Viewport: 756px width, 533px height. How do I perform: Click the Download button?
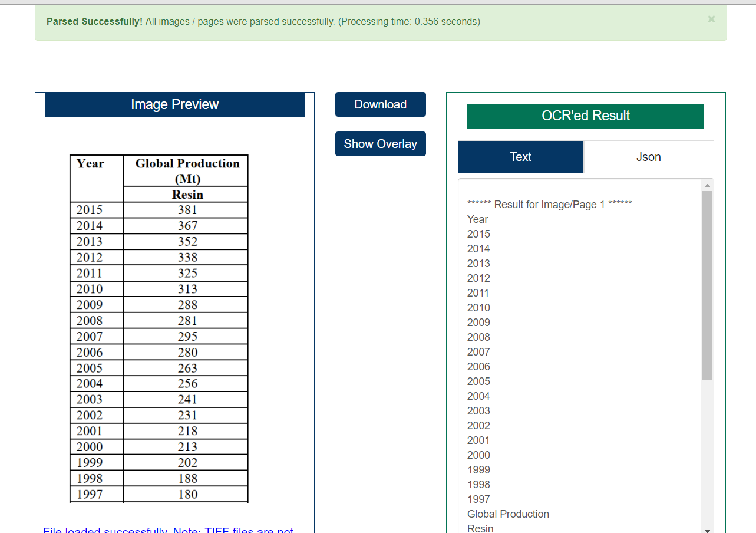381,104
